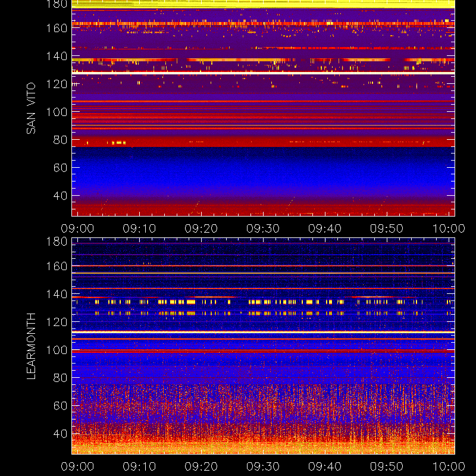
Task: Click 10:00 time label under Learmonth plot
Action: coord(449,466)
